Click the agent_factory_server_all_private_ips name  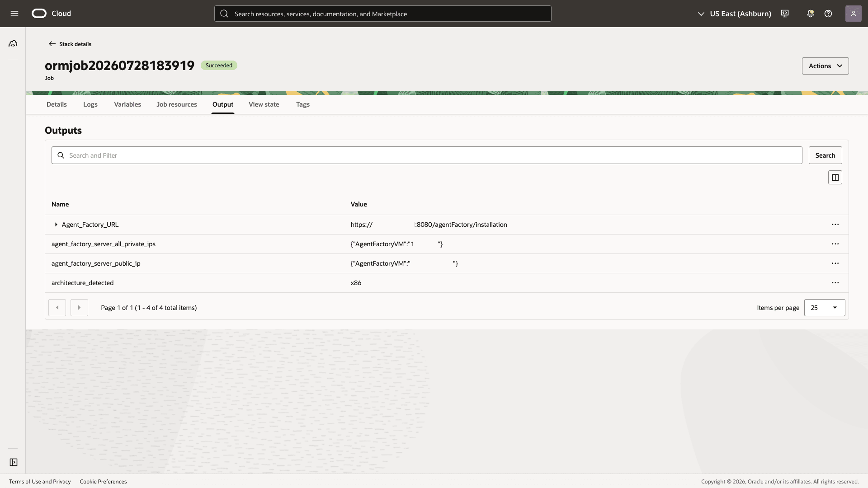[x=104, y=244]
